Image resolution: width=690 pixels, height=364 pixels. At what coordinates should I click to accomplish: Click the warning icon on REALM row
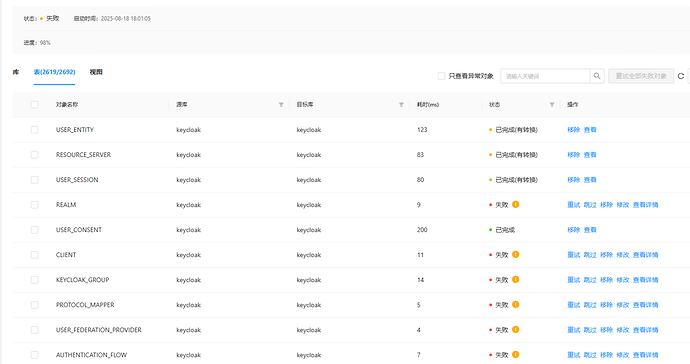(516, 204)
